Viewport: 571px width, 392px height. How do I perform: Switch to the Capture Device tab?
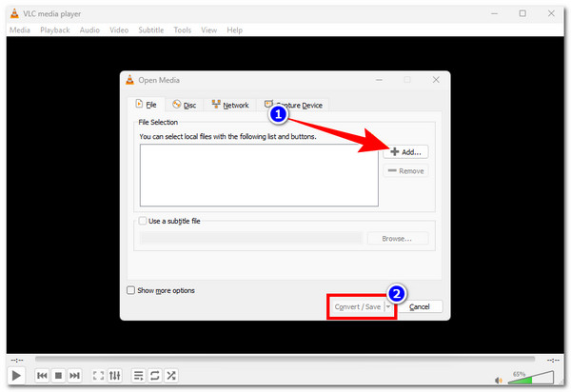[x=293, y=106]
